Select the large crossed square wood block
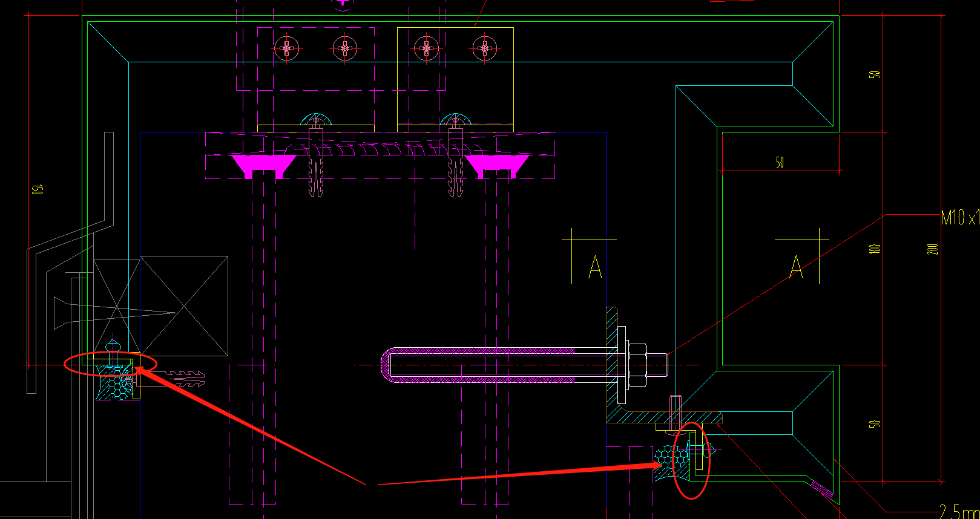Viewport: 980px width, 519px height. (184, 306)
